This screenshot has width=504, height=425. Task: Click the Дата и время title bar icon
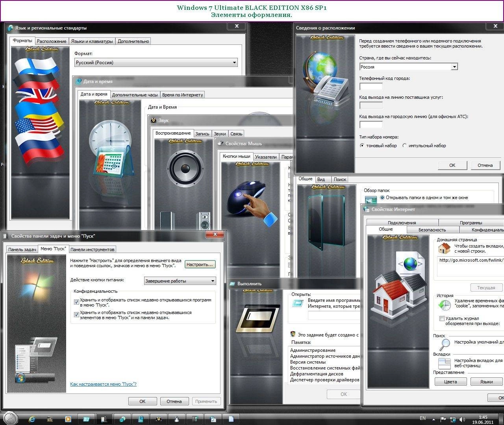[x=78, y=81]
